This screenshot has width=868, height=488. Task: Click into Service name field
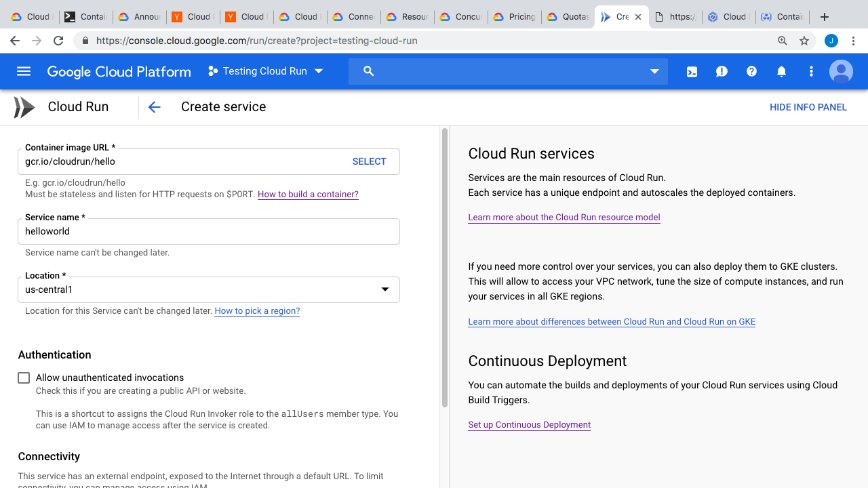[209, 231]
